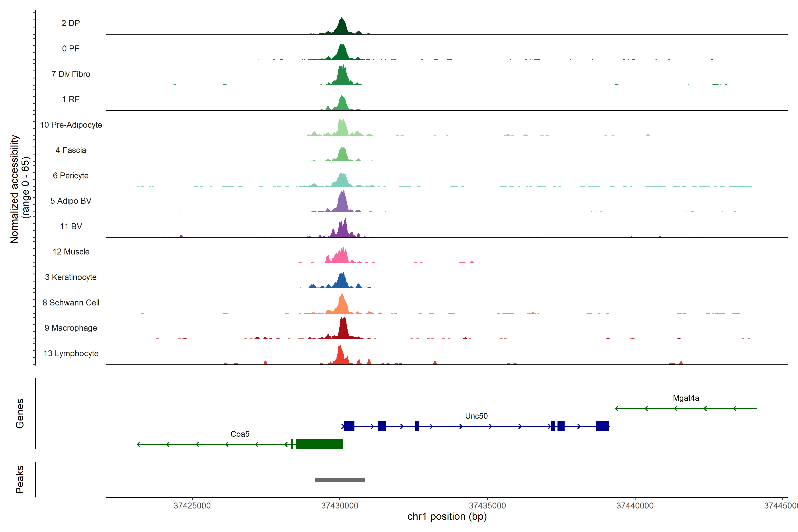Image resolution: width=798 pixels, height=532 pixels.
Task: Click the Coa5 gene label
Action: click(x=240, y=434)
